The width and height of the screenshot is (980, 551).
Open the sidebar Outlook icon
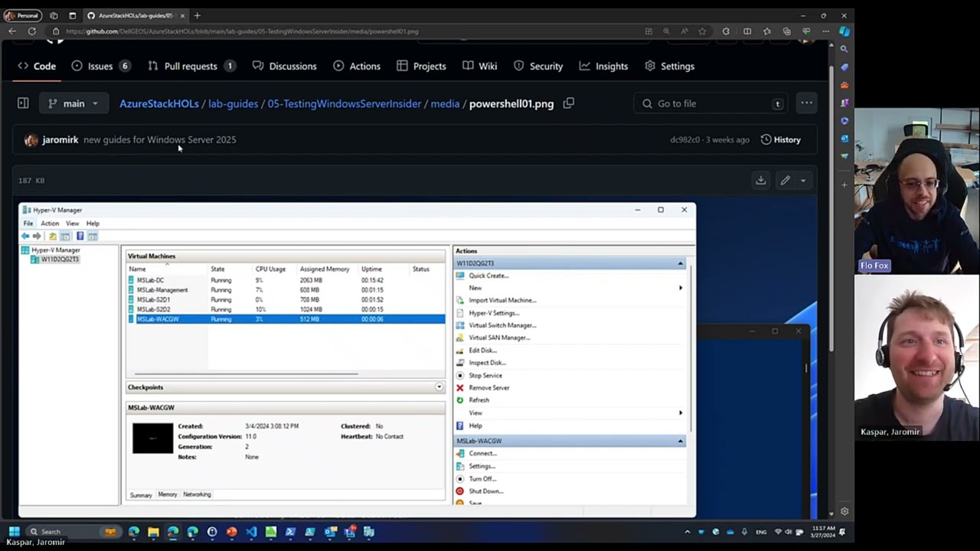coord(844,139)
